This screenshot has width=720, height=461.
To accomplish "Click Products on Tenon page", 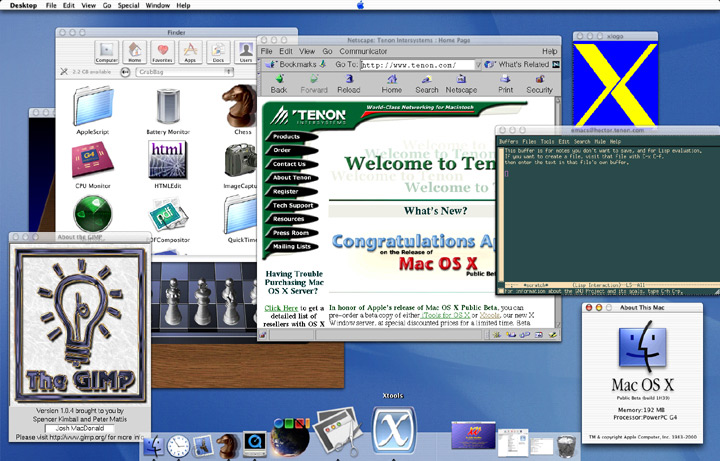I will (290, 137).
